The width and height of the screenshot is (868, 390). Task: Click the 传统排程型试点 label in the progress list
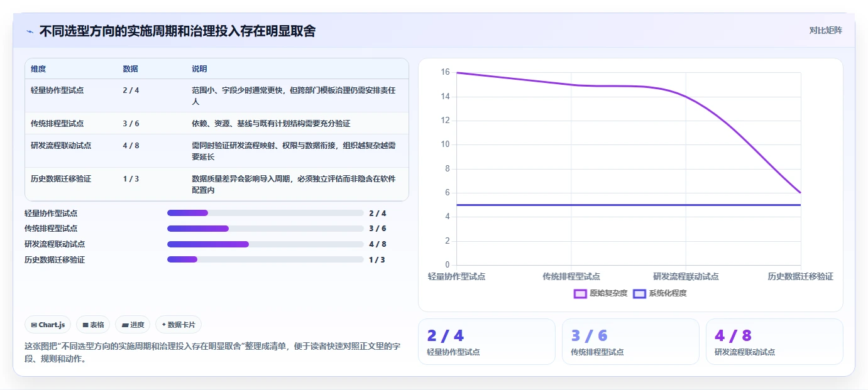(51, 229)
